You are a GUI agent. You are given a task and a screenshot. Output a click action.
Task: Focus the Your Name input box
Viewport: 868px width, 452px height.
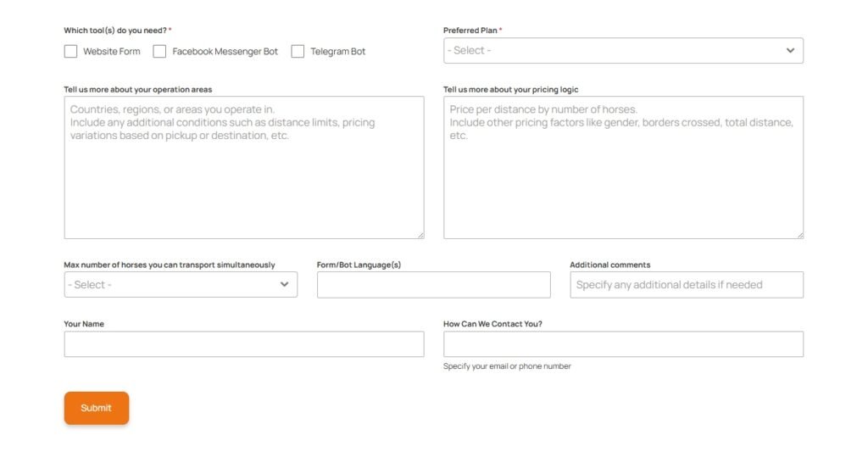pos(243,344)
